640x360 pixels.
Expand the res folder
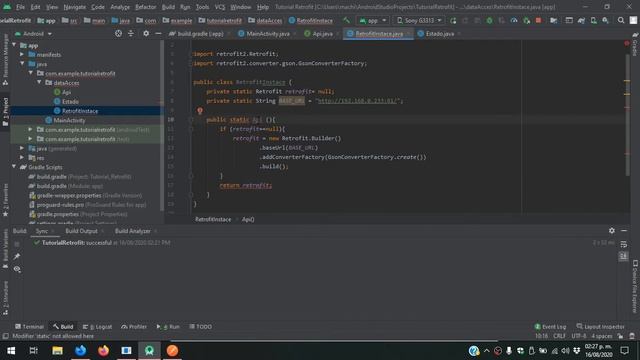point(22,158)
